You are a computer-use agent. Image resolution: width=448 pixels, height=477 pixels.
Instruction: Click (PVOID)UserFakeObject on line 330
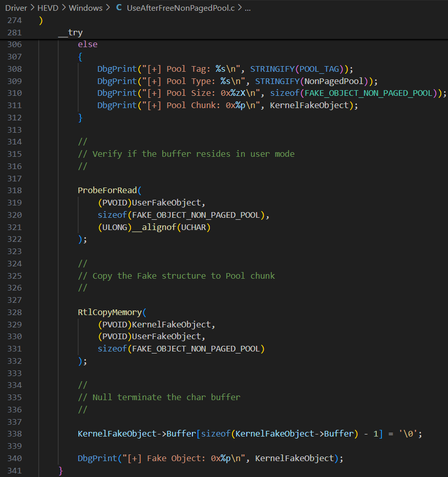tap(149, 337)
